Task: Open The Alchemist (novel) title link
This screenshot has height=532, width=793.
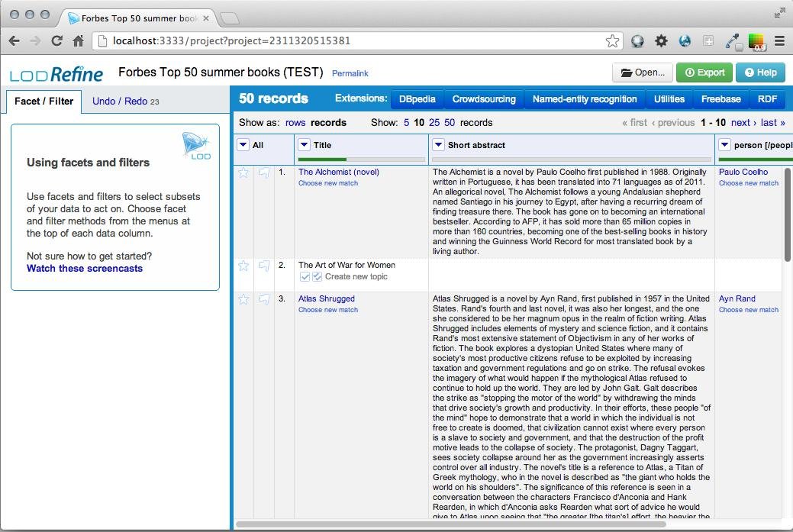Action: (x=338, y=172)
